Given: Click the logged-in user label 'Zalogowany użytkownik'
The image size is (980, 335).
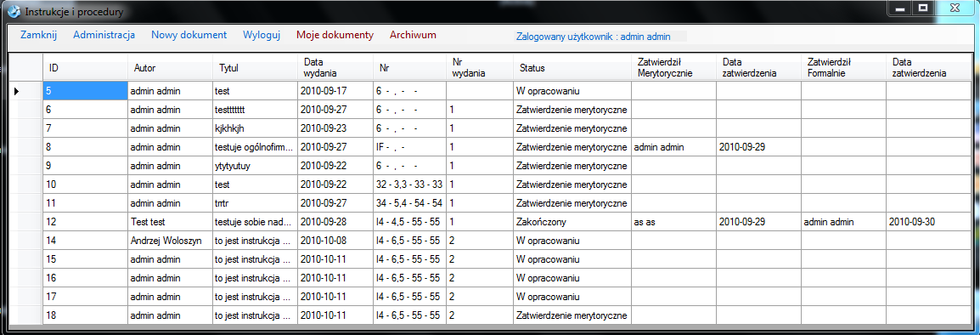Looking at the screenshot, I should pos(593,37).
